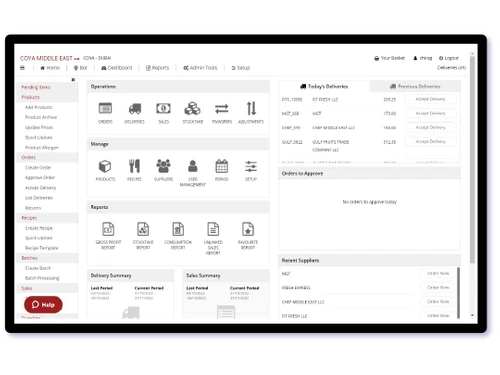Click the Logout link
Image resolution: width=500 pixels, height=375 pixels.
[x=449, y=58]
